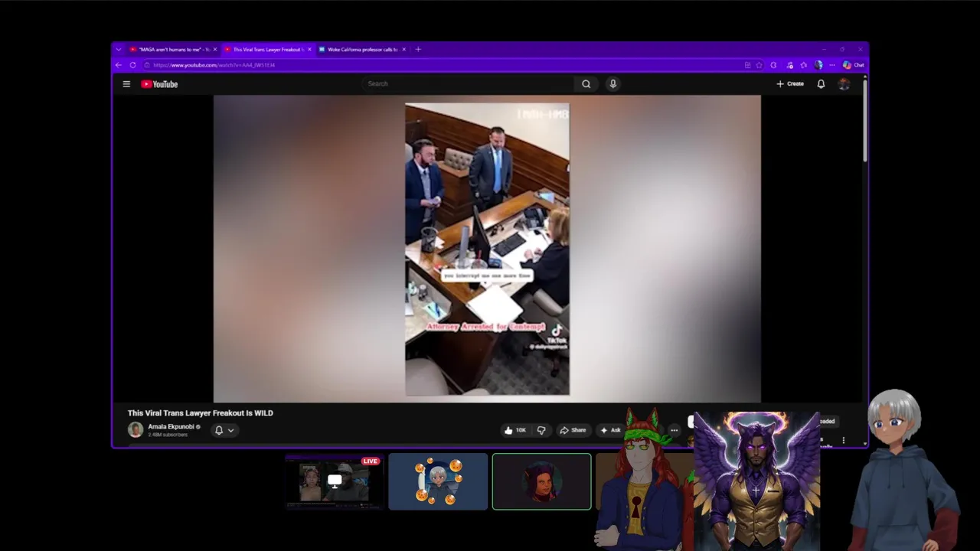Select the LIVE screen-share thumbnail
Viewport: 980px width, 551px height.
tap(335, 481)
